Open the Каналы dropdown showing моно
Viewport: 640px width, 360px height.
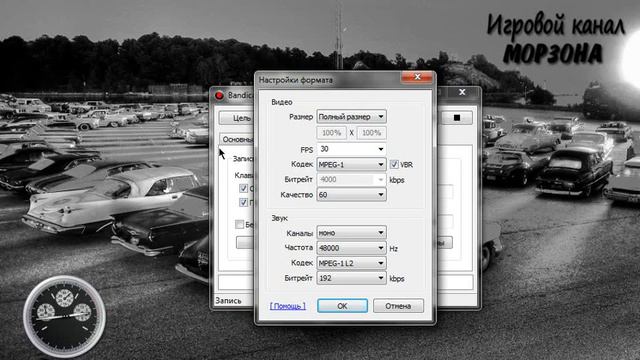(351, 233)
